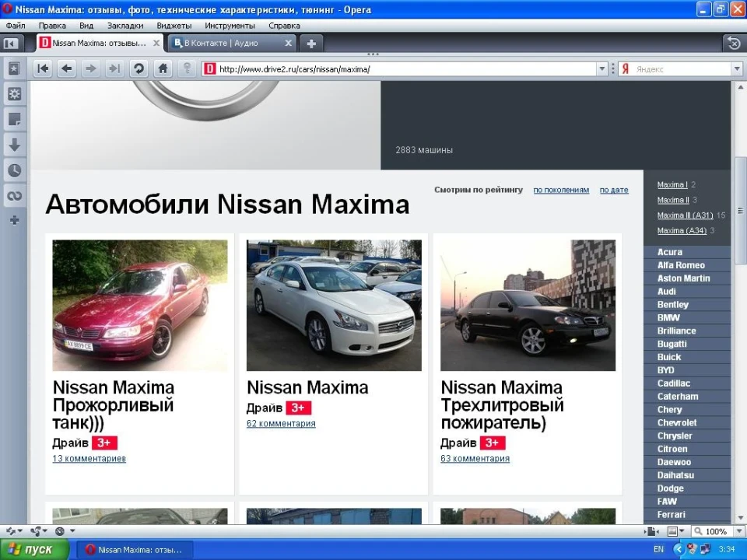The height and width of the screenshot is (560, 747).
Task: Open the images display status icon
Action: [x=672, y=531]
